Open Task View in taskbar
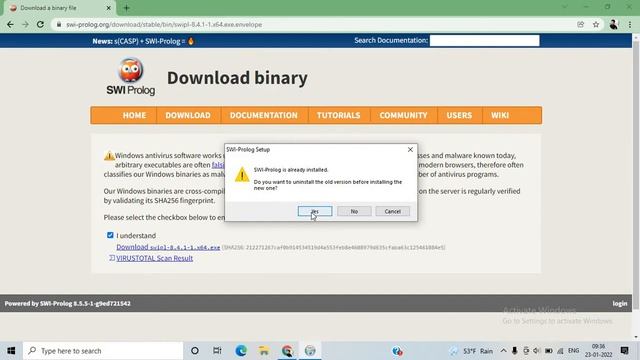The height and width of the screenshot is (360, 640). pyautogui.click(x=217, y=351)
